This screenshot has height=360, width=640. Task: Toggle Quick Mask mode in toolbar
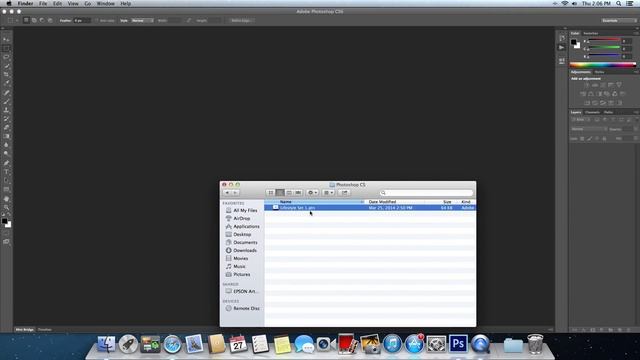pyautogui.click(x=6, y=233)
